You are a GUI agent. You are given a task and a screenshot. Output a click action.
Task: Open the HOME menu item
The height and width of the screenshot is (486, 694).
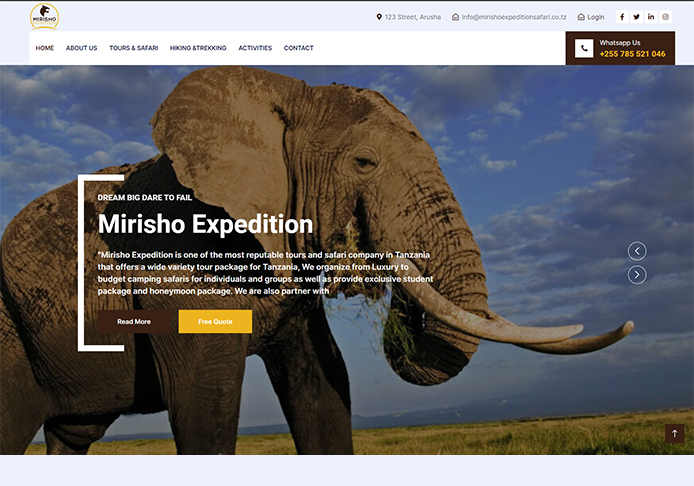[45, 48]
